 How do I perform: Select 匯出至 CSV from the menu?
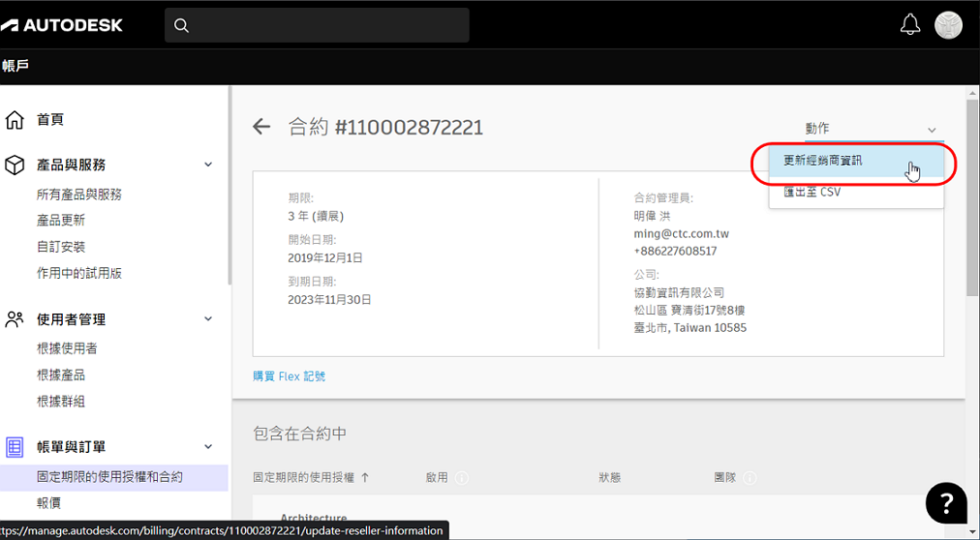856,193
